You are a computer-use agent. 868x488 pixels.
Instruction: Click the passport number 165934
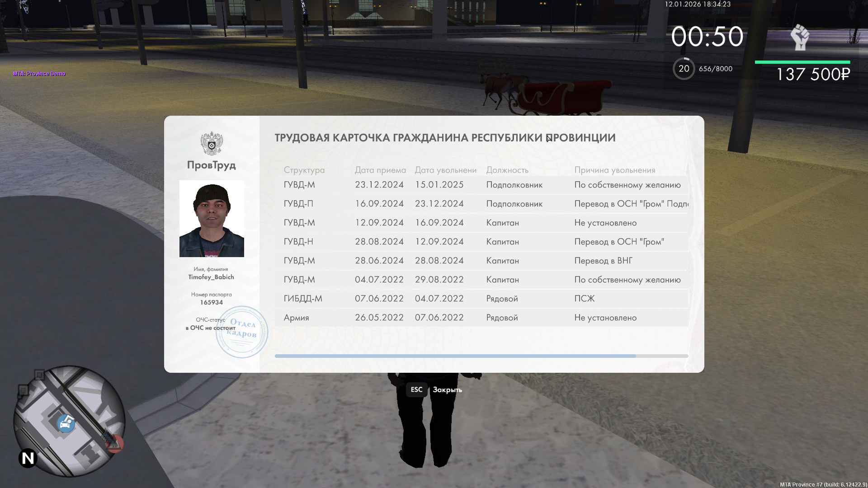tap(211, 303)
